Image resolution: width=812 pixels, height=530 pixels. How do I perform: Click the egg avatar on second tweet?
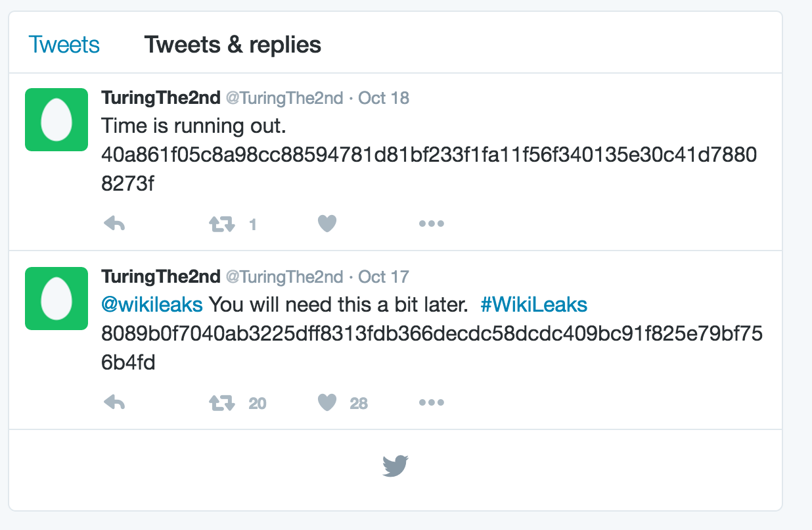(x=56, y=299)
